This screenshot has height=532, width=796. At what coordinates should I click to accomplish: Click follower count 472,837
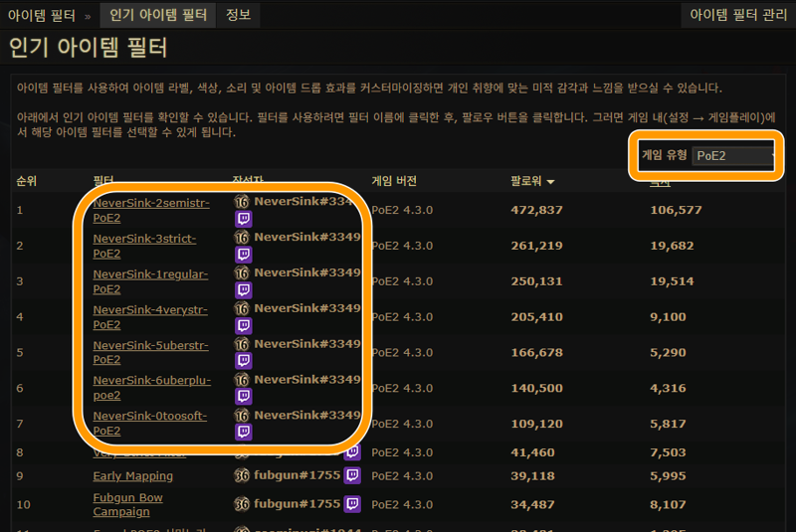(536, 210)
